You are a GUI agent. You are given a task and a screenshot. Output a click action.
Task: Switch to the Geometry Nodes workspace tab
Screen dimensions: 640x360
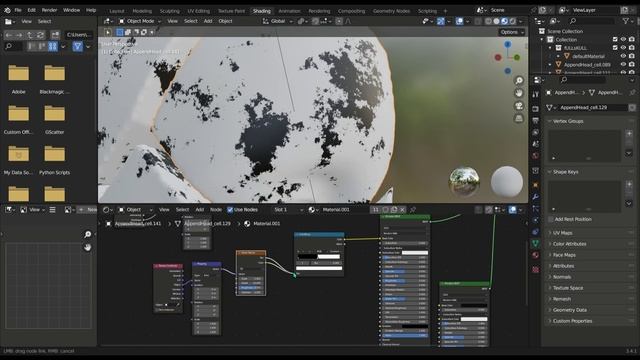coord(391,11)
